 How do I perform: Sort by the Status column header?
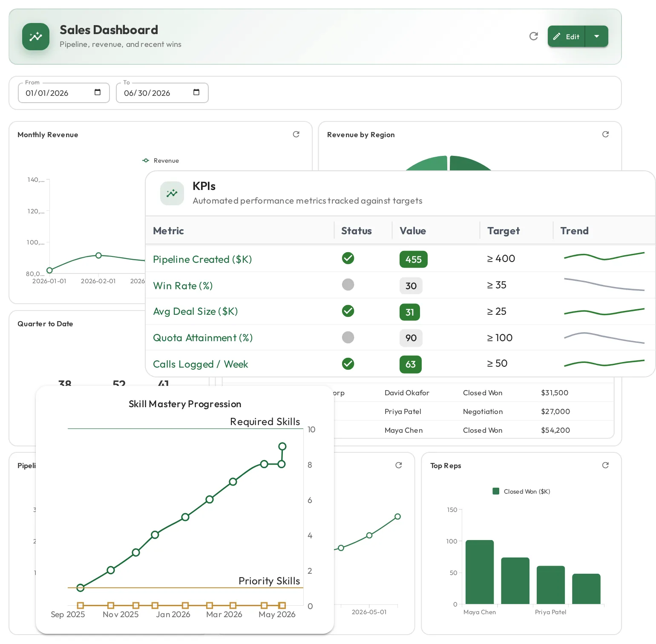point(357,231)
